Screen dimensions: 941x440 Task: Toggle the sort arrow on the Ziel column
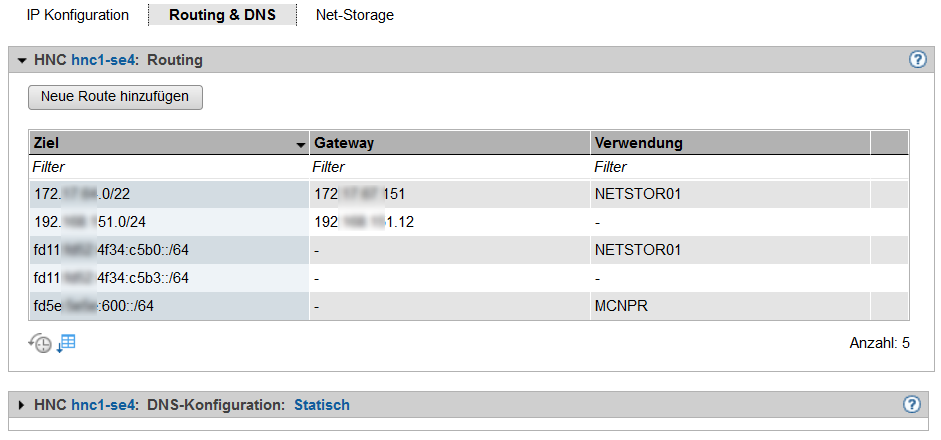tap(300, 144)
